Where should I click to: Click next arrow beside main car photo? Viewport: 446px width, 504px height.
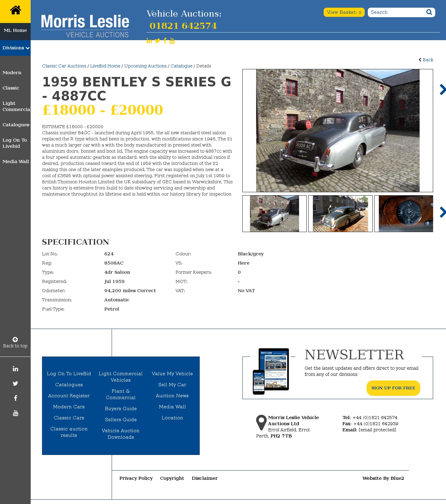tap(442, 90)
